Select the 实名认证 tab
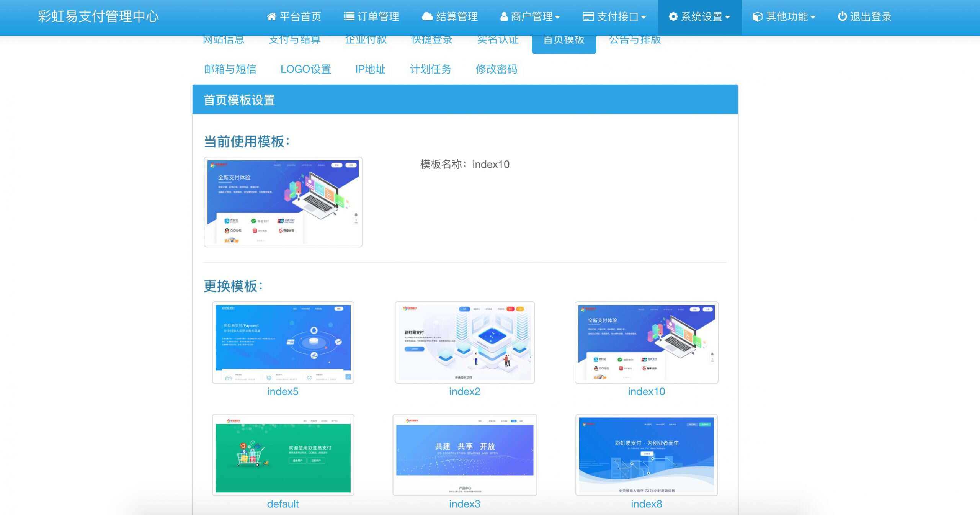980x515 pixels. point(498,39)
